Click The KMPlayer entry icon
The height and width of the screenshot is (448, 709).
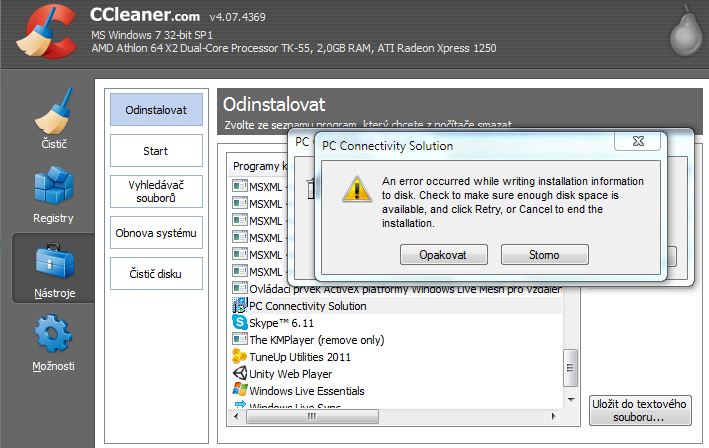(x=239, y=339)
